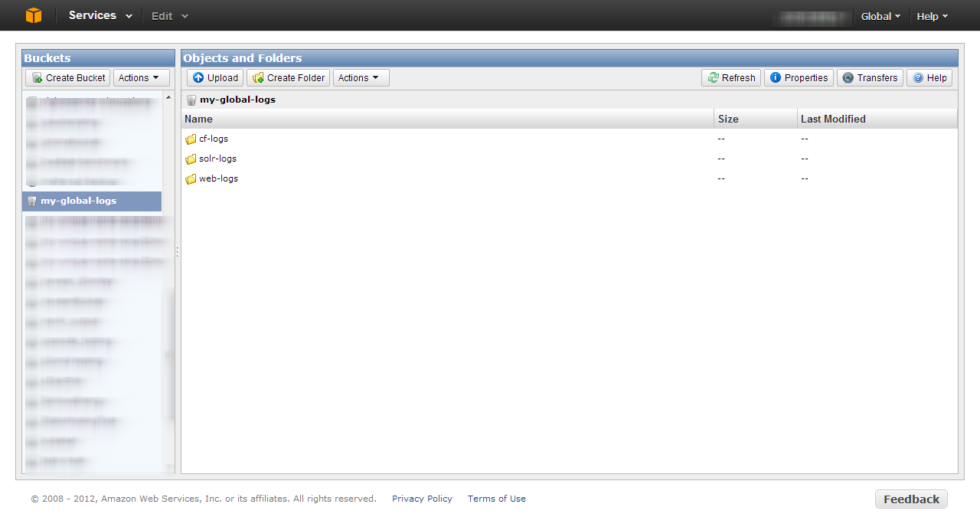Screen dimensions: 980x517
Task: Click the Feedback button
Action: [x=911, y=499]
